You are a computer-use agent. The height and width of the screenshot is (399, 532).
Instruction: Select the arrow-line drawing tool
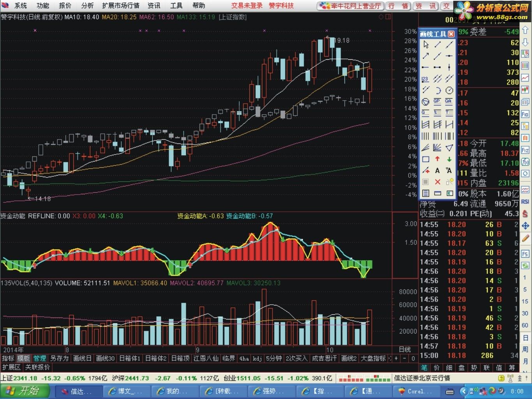pos(426,56)
